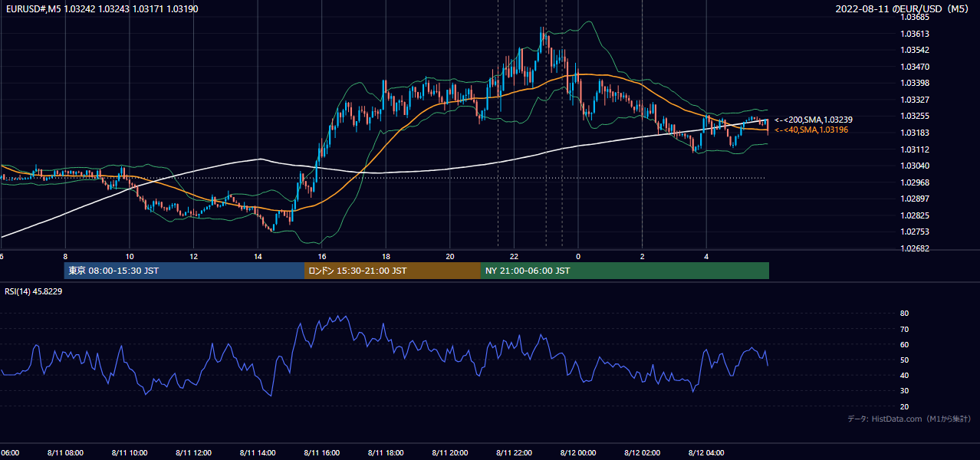
Task: Click RSI scale level 20
Action: click(x=904, y=406)
